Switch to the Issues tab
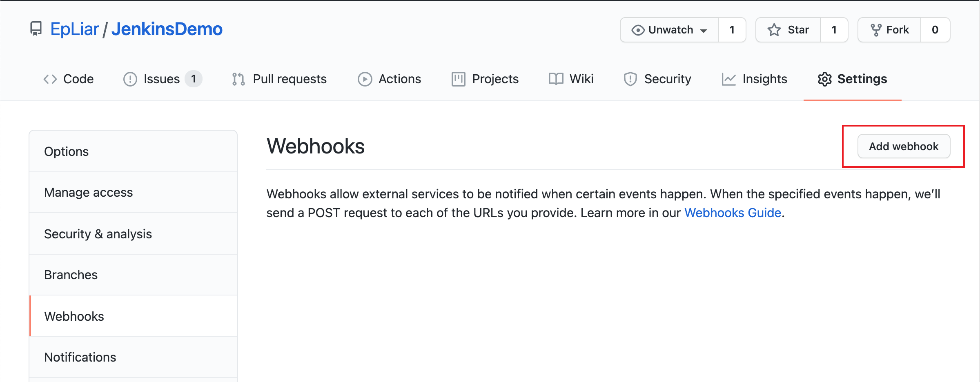980x382 pixels. 162,79
